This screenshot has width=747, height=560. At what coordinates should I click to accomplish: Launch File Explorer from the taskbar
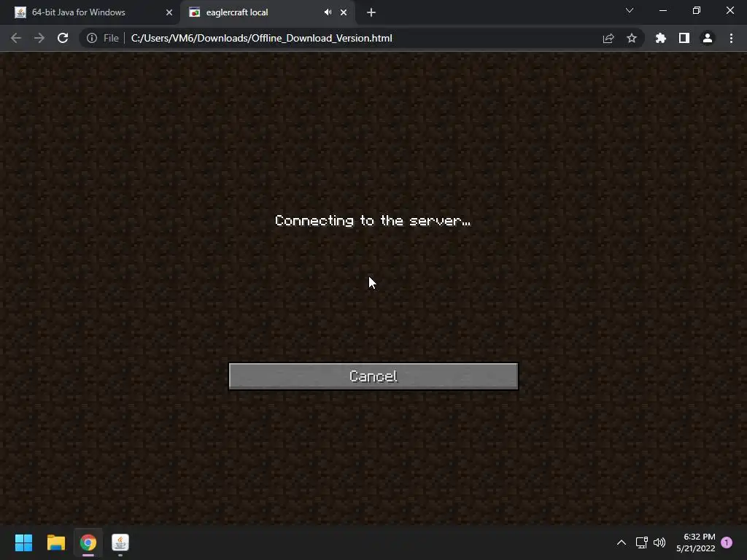pos(55,542)
